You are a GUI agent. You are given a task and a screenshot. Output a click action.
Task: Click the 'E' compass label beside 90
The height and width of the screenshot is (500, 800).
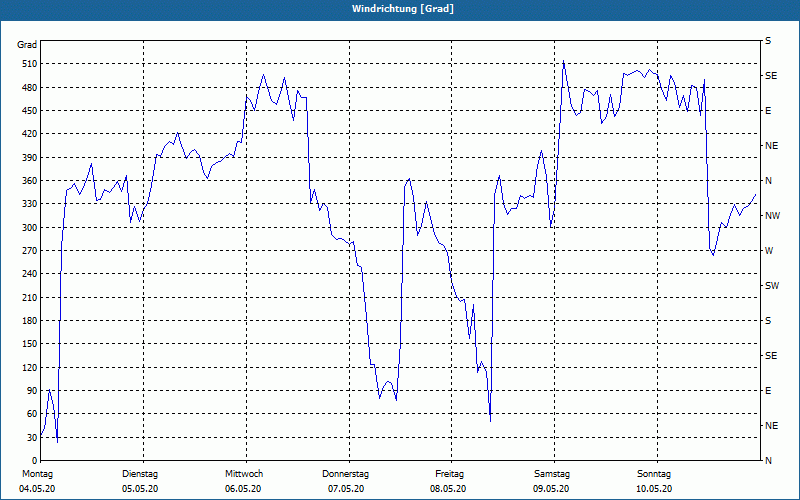768,391
